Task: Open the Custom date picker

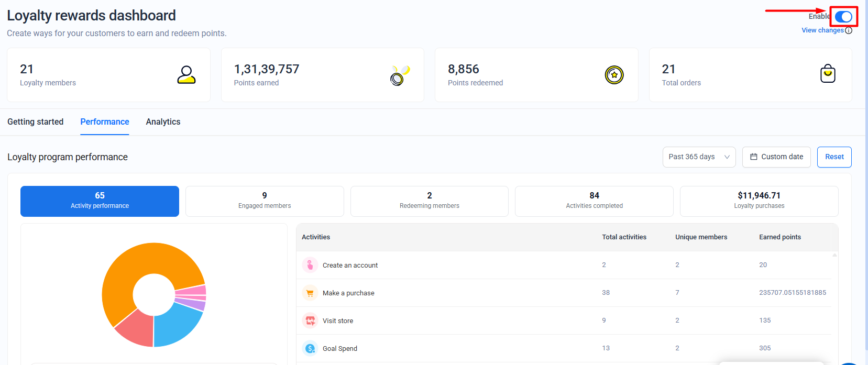Action: (x=776, y=157)
